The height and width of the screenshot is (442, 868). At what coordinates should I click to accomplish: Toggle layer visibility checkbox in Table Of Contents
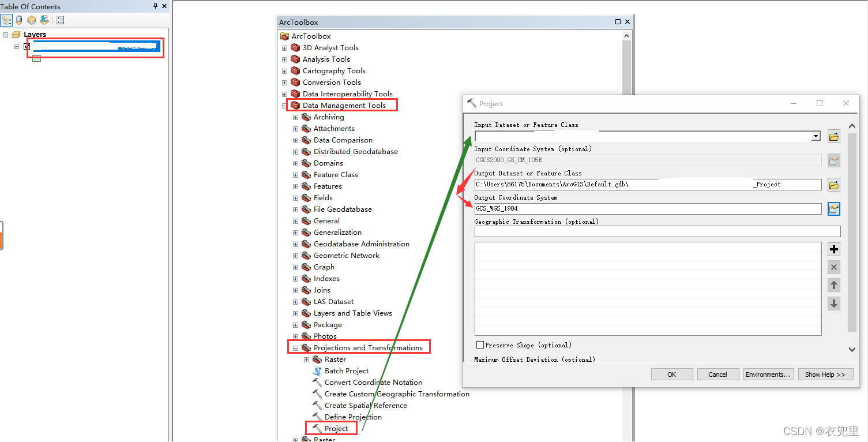pos(27,47)
